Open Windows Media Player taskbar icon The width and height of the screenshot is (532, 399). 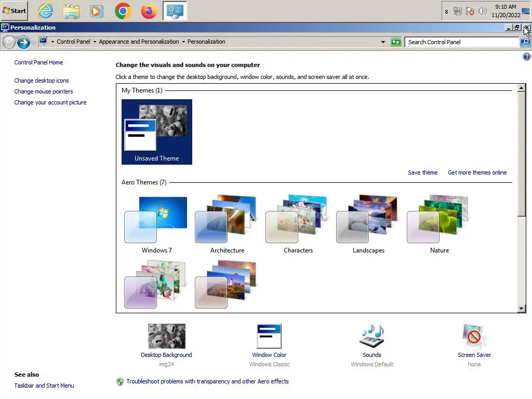point(97,11)
